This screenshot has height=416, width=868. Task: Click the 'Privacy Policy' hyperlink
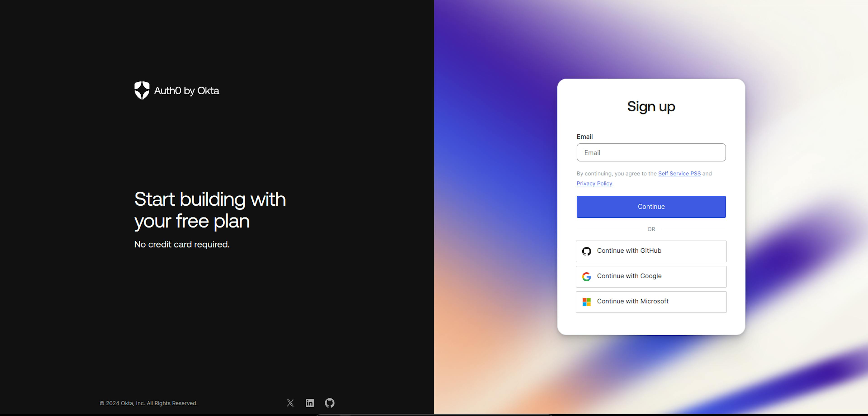(594, 183)
